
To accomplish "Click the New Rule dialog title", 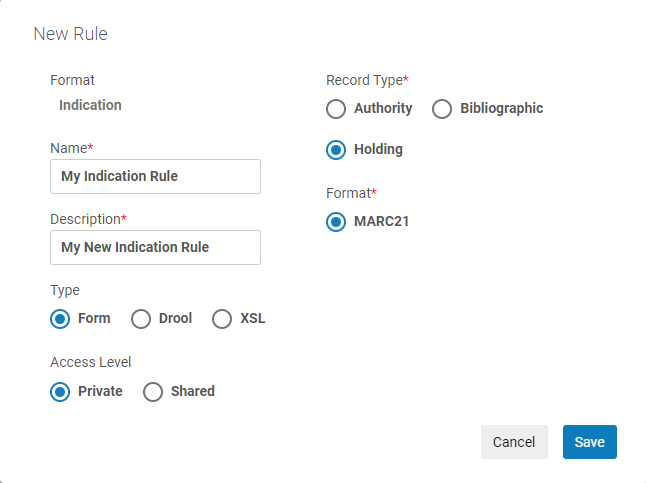I will 70,34.
